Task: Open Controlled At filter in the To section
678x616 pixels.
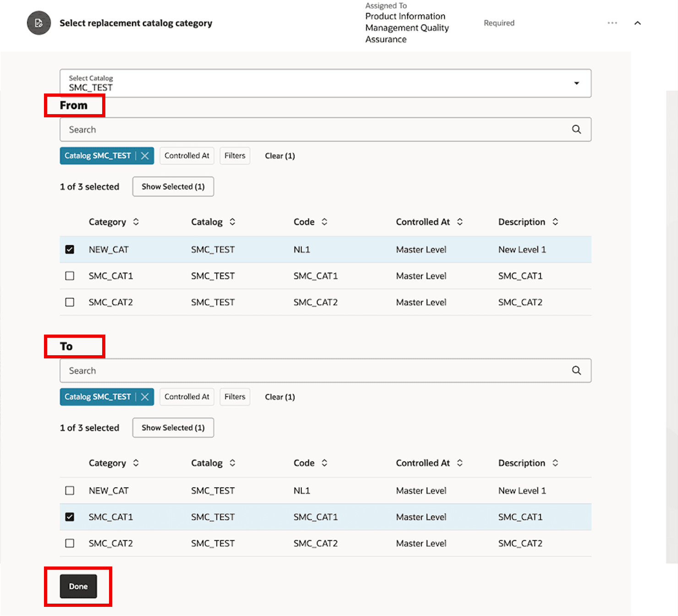Action: [186, 396]
